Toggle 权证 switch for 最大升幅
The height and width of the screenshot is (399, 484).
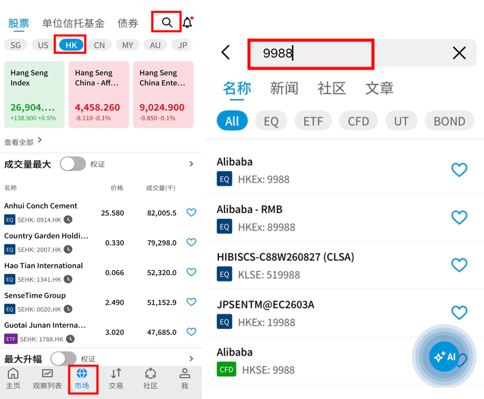click(63, 359)
